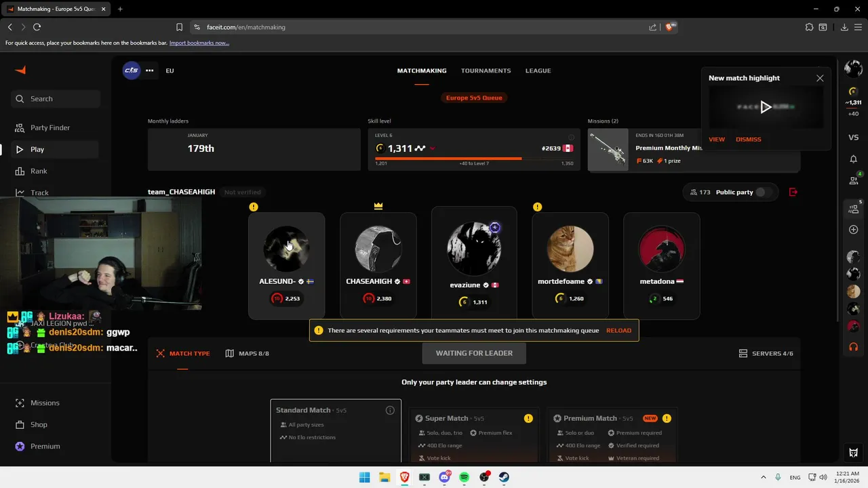This screenshot has height=488, width=868.
Task: Click the Waiting for Leader button
Action: tap(474, 353)
